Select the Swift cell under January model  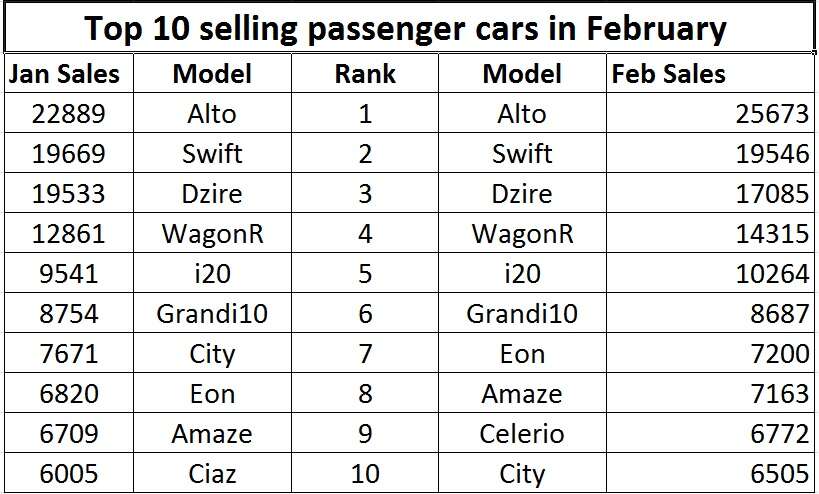212,154
